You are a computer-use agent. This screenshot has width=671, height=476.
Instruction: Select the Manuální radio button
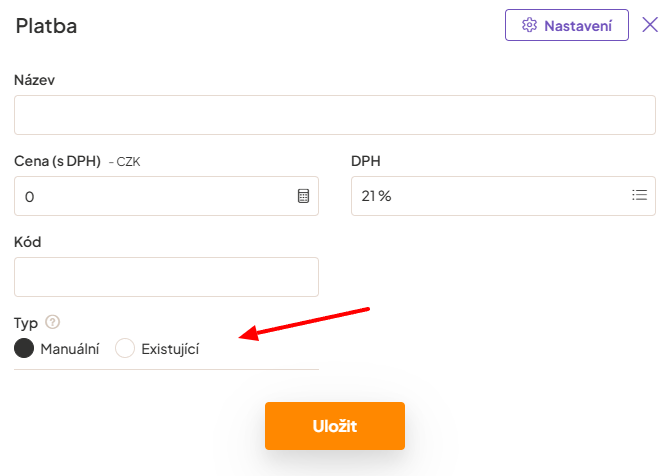click(24, 348)
